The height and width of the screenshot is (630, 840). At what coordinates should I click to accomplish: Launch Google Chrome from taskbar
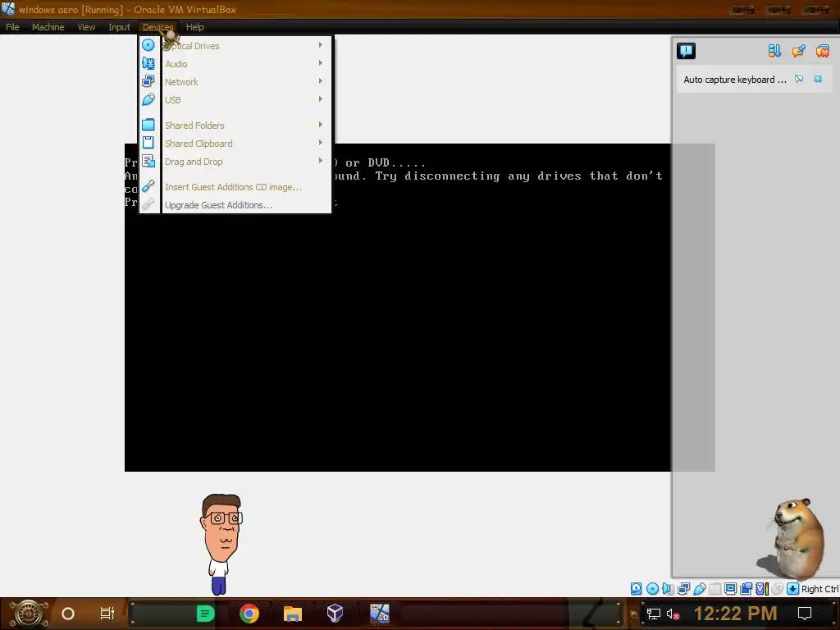(x=249, y=614)
